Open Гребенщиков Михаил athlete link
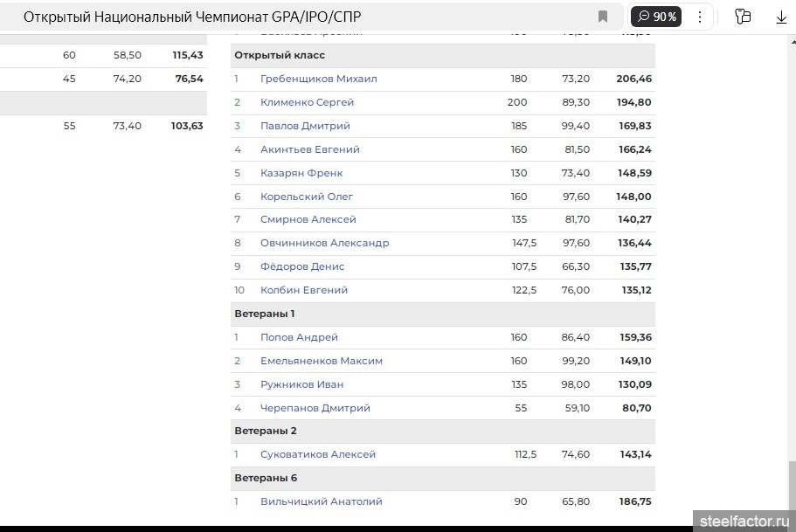Screen dimensions: 796x532 [318, 79]
